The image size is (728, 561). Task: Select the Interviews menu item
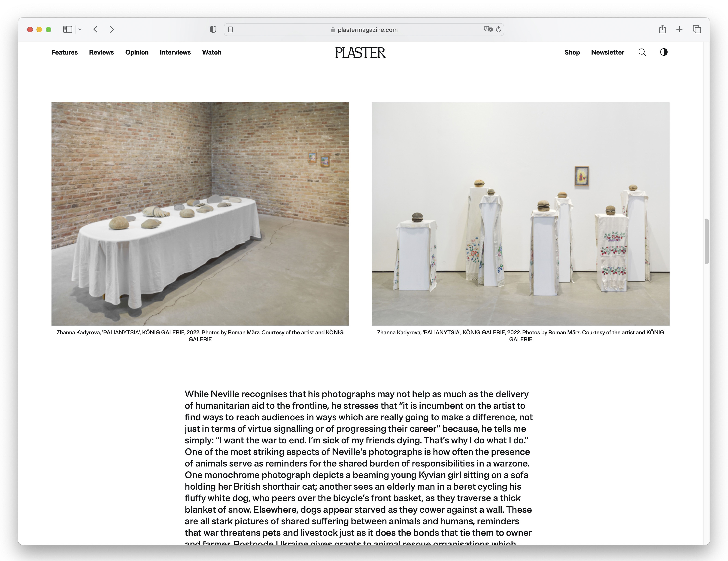(175, 52)
